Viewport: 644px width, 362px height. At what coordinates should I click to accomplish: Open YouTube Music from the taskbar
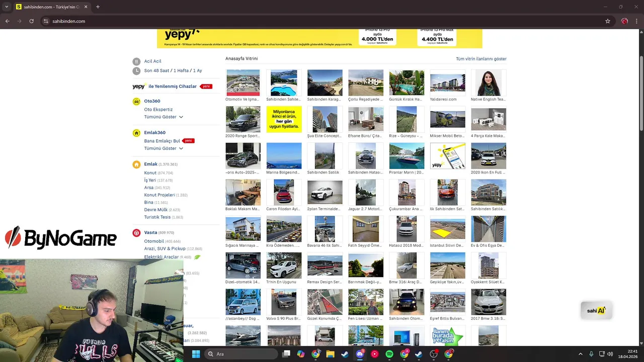pos(374,354)
